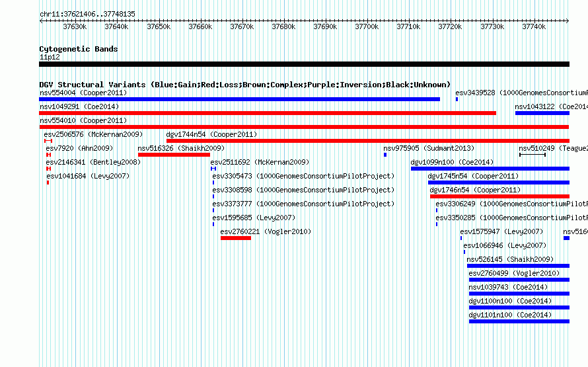Click the 37740k ruler tick label

534,26
